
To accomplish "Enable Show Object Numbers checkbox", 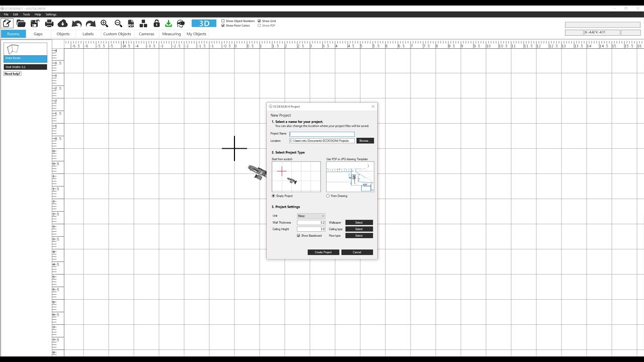I will (x=223, y=21).
